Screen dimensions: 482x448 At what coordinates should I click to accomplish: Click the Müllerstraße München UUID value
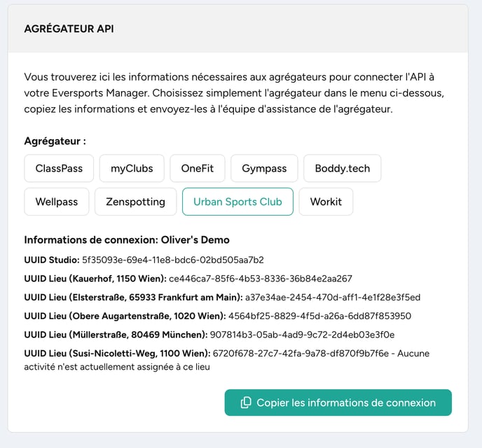point(302,335)
